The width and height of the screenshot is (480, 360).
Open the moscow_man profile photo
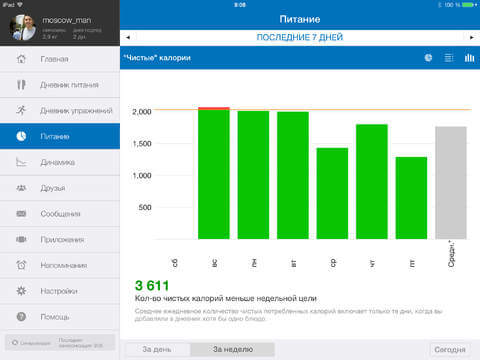pyautogui.click(x=23, y=27)
